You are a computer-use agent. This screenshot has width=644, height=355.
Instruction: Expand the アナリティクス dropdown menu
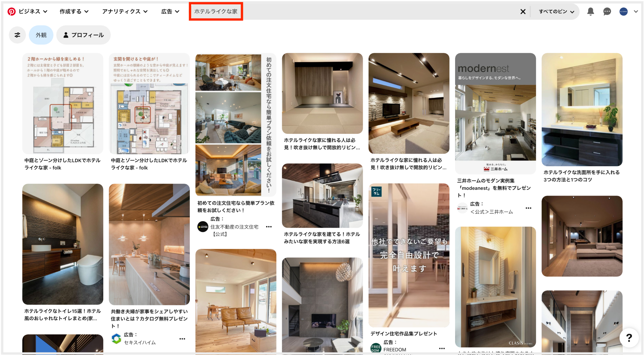tap(125, 12)
